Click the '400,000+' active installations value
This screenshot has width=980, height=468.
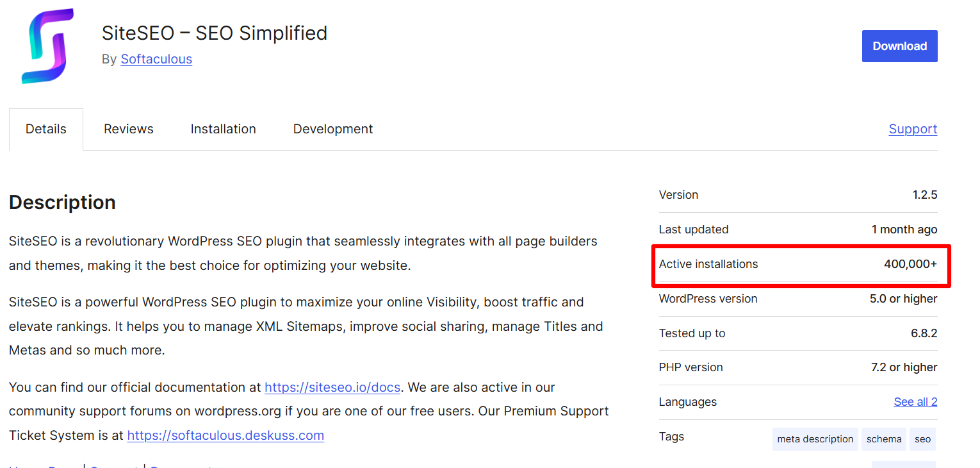[x=910, y=264]
